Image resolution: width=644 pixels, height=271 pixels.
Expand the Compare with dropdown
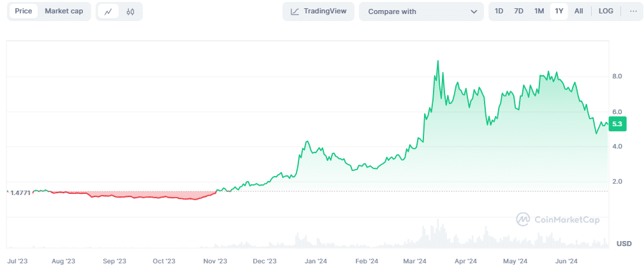pos(421,11)
